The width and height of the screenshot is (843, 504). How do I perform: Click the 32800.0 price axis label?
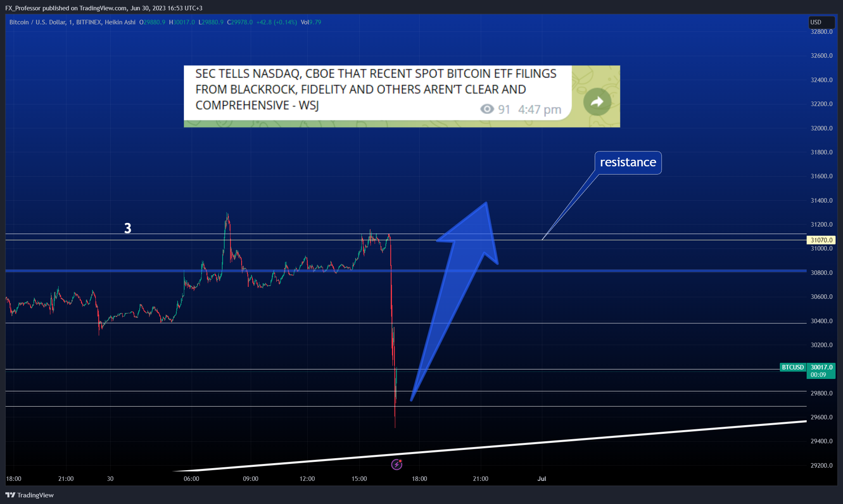822,32
